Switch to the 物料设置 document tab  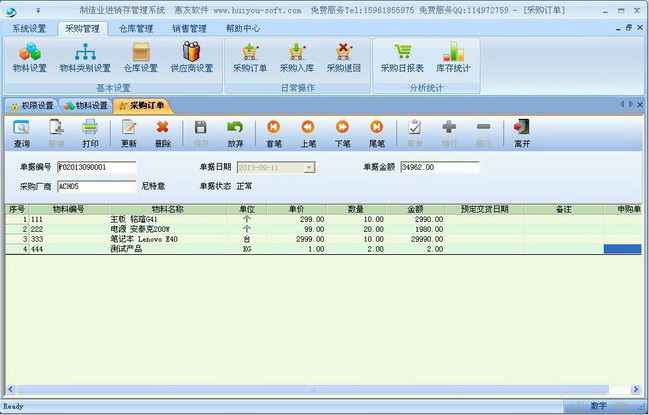[x=86, y=106]
